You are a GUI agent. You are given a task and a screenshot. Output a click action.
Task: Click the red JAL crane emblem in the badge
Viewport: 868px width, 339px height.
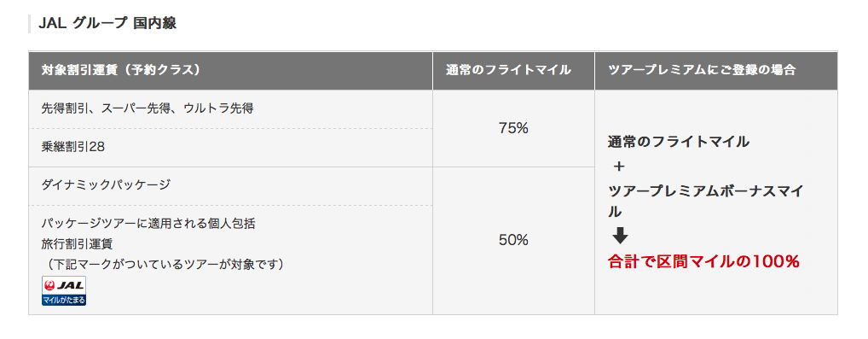[51, 285]
